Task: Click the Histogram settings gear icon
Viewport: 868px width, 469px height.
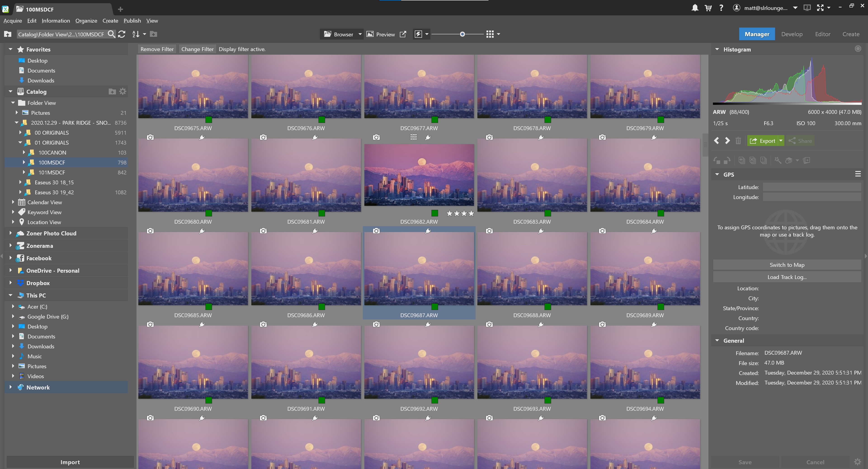Action: [x=858, y=49]
